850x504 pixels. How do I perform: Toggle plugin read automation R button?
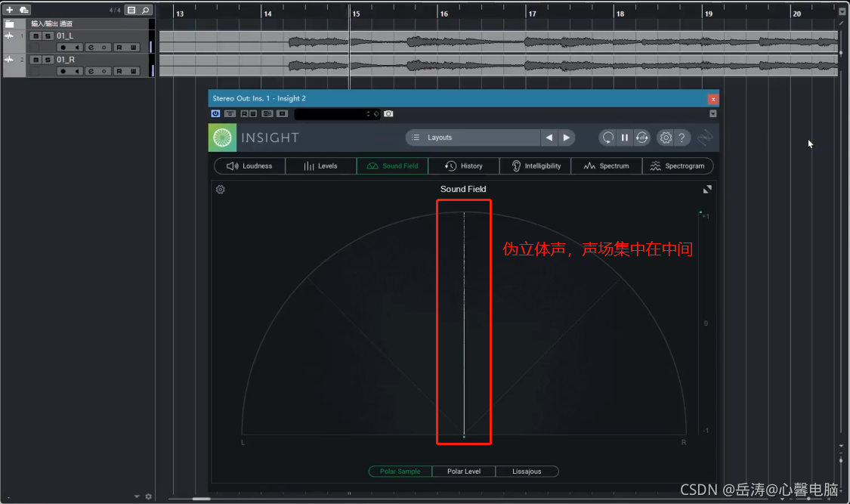[x=245, y=114]
